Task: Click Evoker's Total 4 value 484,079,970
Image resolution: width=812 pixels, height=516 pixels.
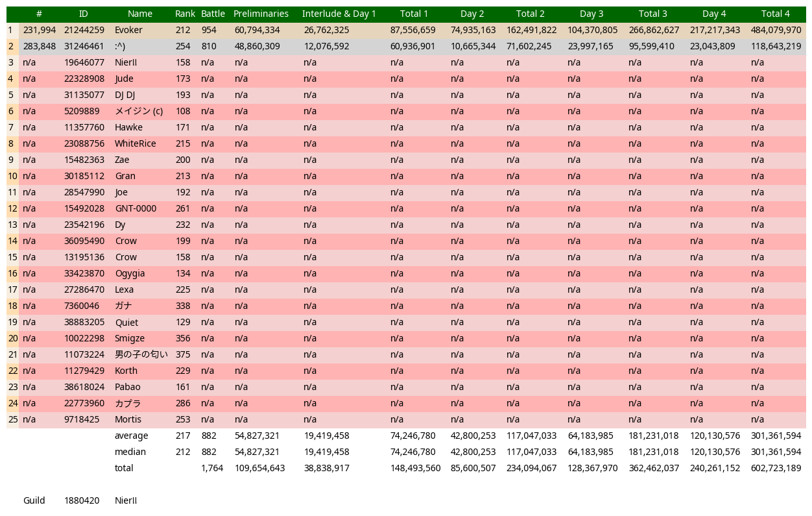Action: pyautogui.click(x=776, y=30)
